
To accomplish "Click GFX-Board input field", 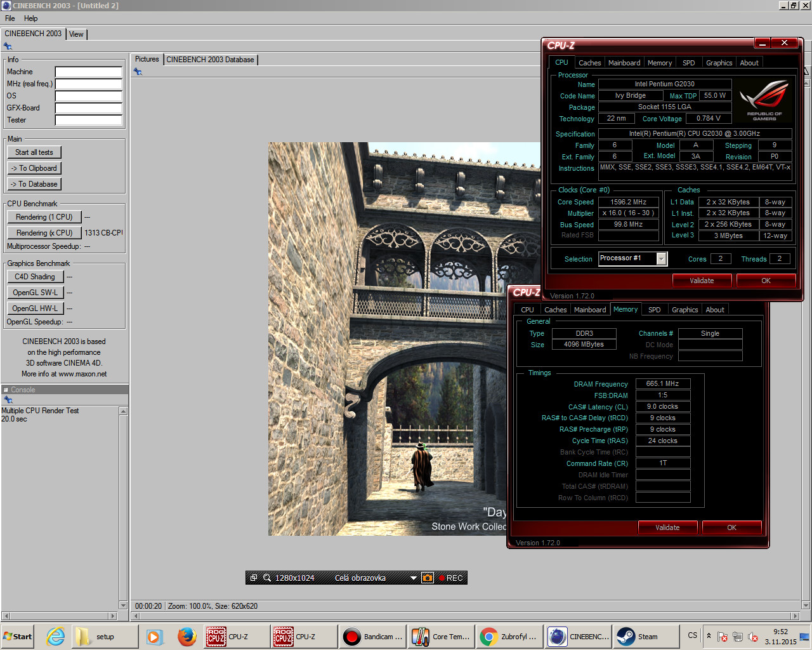I will pos(88,108).
